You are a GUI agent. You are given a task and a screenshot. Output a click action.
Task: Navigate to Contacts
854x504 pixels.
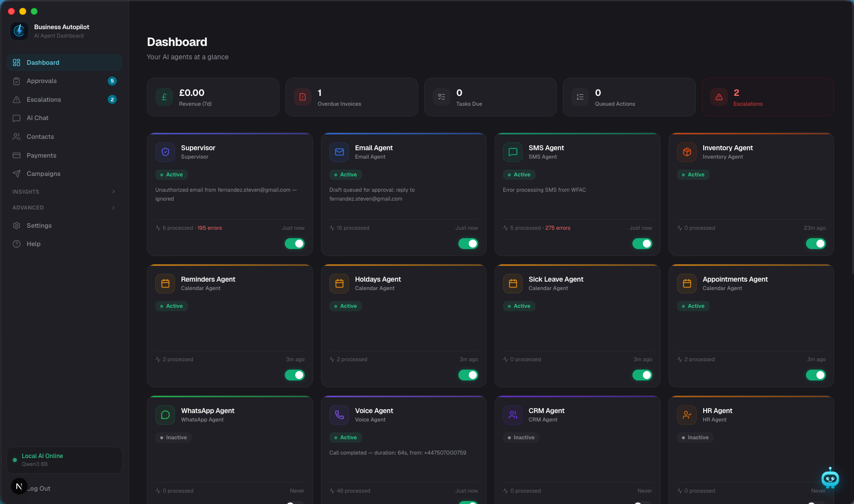click(x=65, y=137)
